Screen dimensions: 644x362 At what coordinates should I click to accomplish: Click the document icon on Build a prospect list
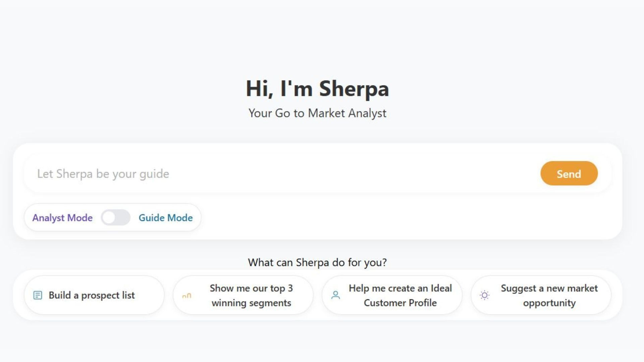(38, 295)
